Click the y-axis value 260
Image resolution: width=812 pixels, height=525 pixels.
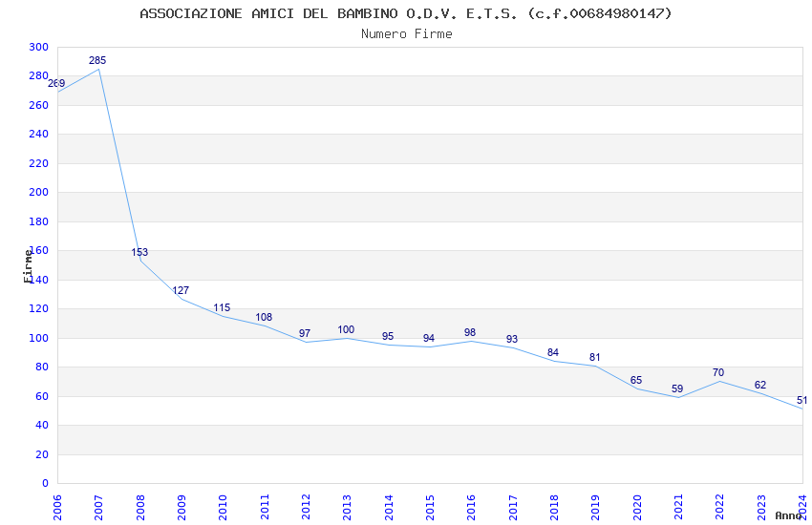coord(39,105)
